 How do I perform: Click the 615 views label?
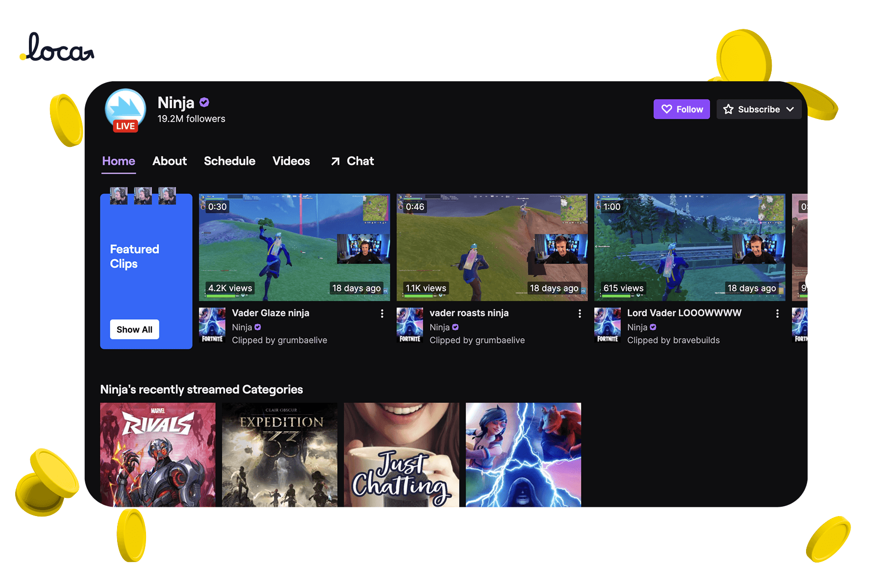[x=623, y=288]
